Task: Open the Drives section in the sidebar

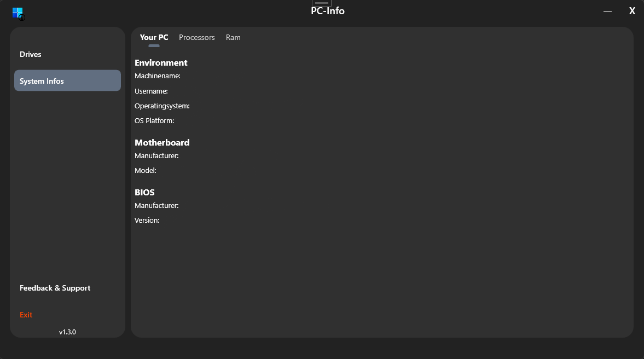Action: (x=31, y=54)
